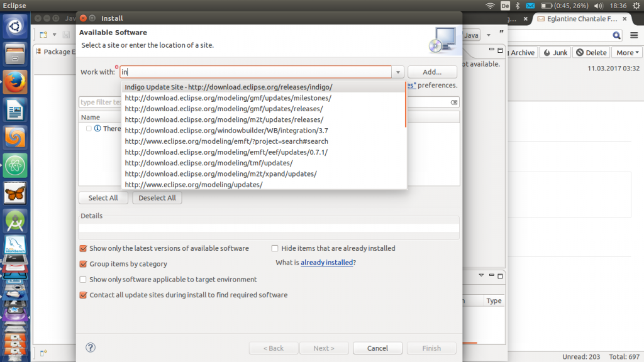Open sound volume indicator

tap(599, 6)
